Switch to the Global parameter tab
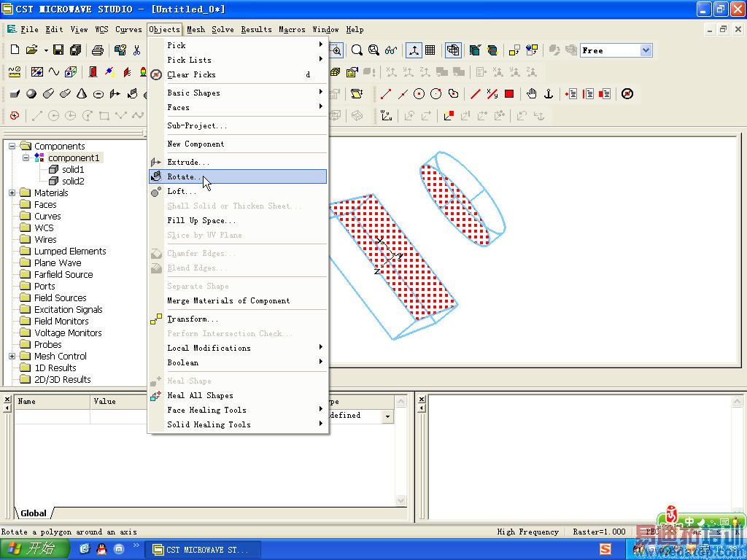Viewport: 747px width, 560px height. click(x=34, y=513)
